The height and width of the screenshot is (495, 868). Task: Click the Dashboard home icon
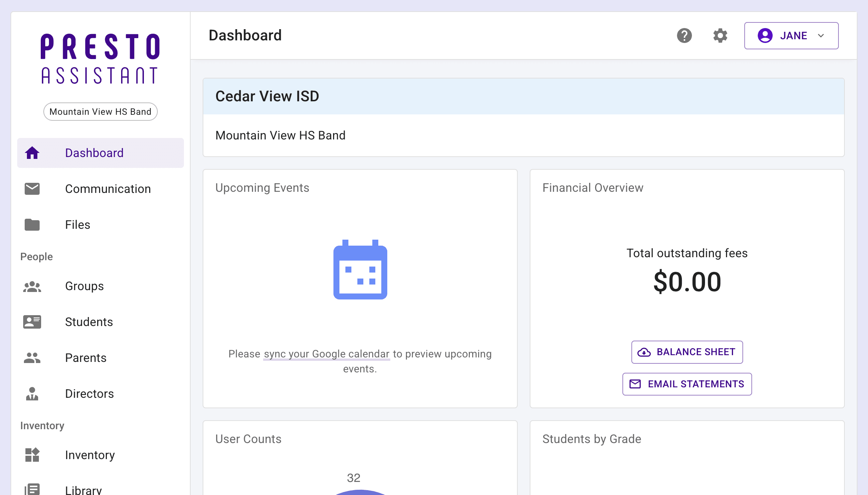(x=32, y=153)
